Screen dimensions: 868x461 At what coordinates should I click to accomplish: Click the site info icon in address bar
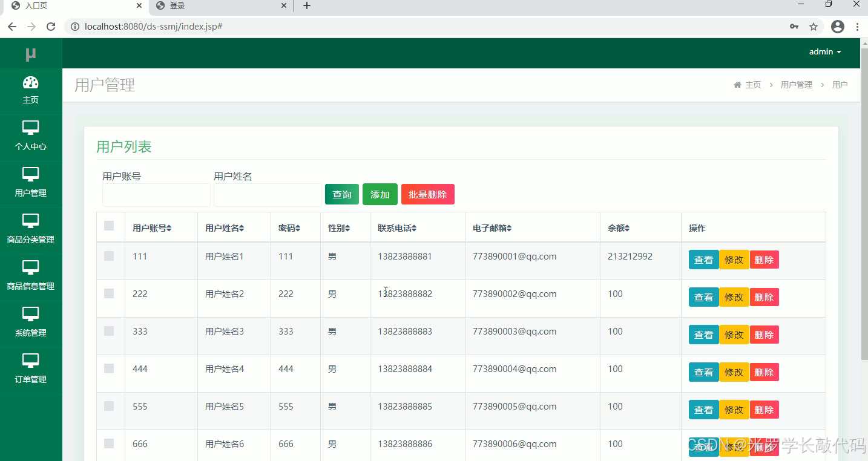[x=75, y=27]
